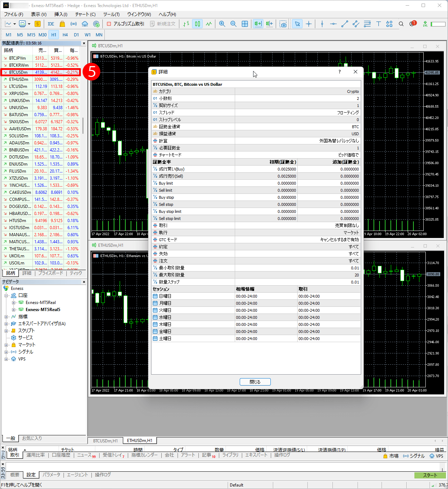448x489 pixels.
Task: Expand the 指標 indicators tree node
Action: [x=6, y=317]
